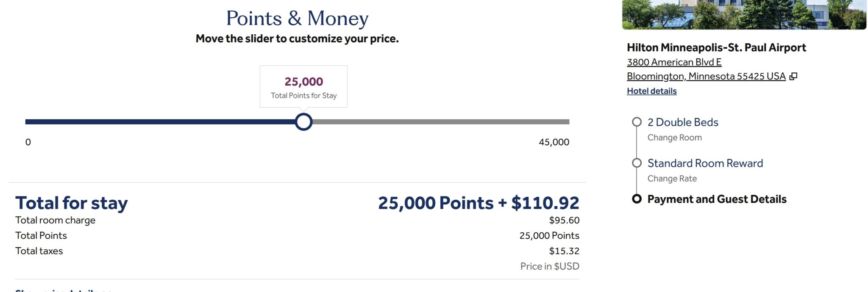Click the round points slider handle
The width and height of the screenshot is (868, 292).
(x=303, y=122)
